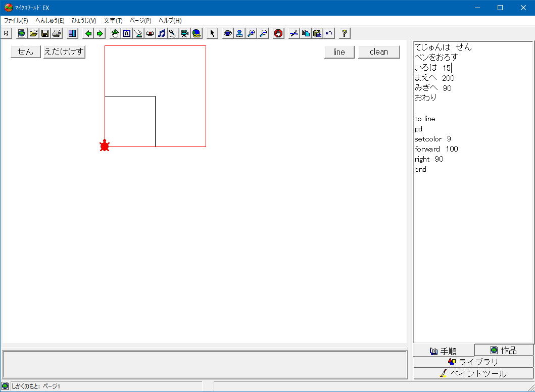Click the 'forward 100' line
Viewport: 535px width, 392px height.
(x=436, y=149)
